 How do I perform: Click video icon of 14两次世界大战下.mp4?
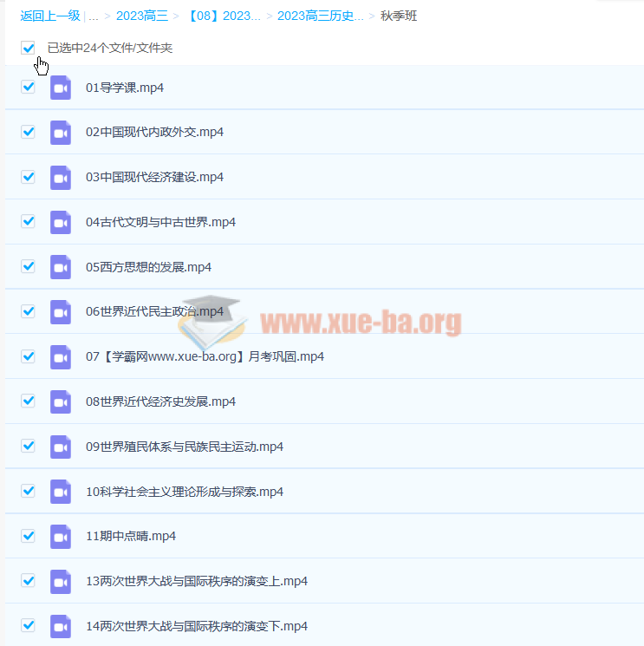pos(61,626)
